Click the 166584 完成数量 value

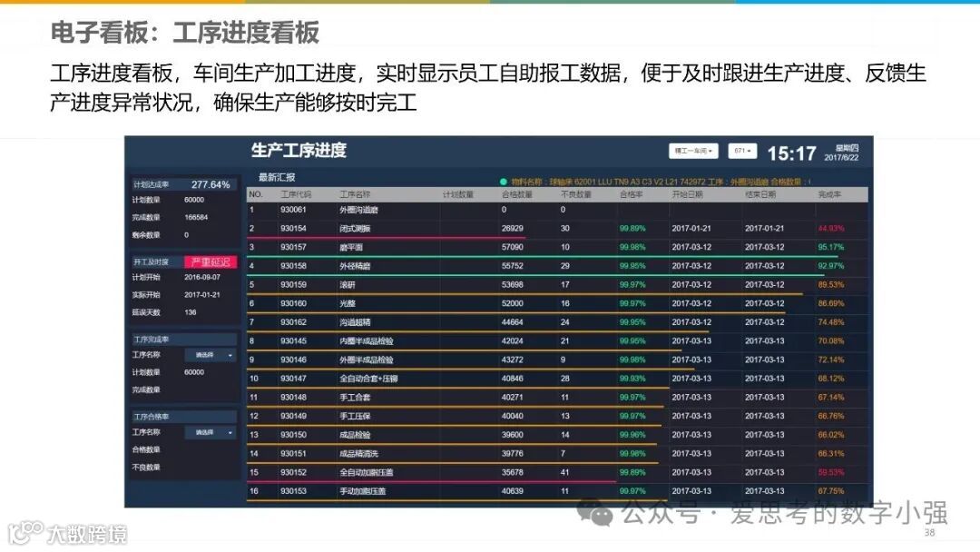tap(196, 218)
